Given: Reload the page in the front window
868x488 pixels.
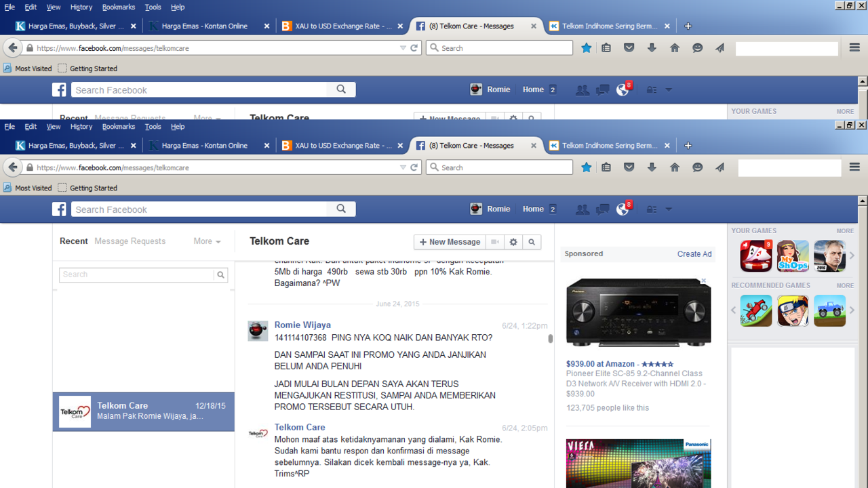Looking at the screenshot, I should [x=414, y=167].
